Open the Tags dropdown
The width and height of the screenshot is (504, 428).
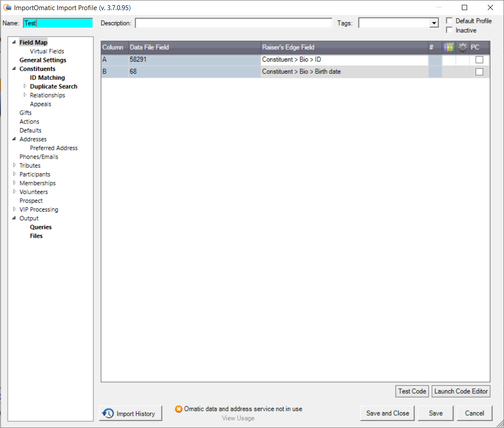pyautogui.click(x=434, y=23)
